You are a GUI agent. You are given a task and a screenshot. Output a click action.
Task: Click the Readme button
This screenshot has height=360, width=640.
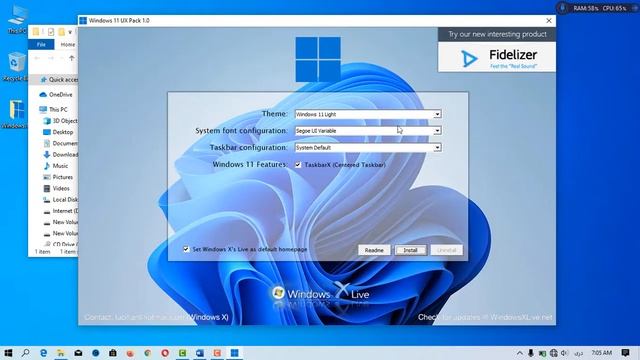click(374, 250)
